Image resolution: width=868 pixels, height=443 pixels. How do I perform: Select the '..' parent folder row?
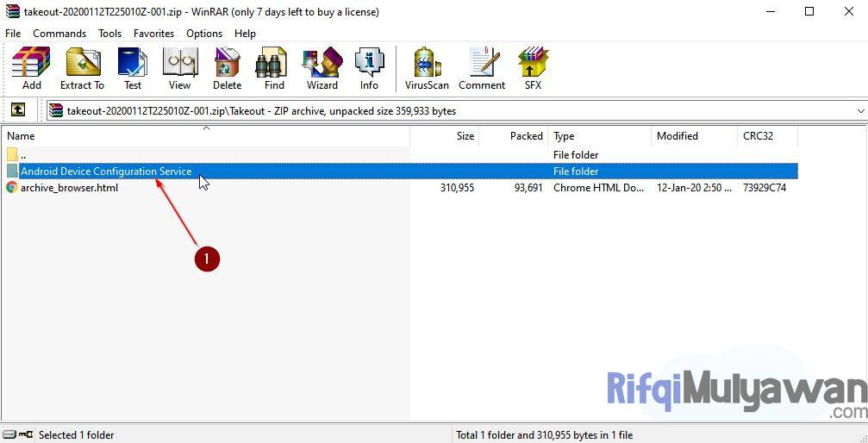tap(401, 154)
